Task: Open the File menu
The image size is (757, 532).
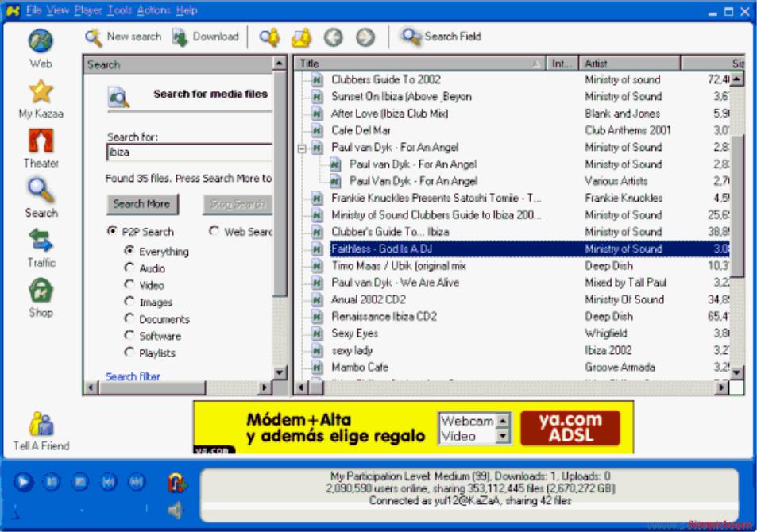Action: click(x=34, y=10)
